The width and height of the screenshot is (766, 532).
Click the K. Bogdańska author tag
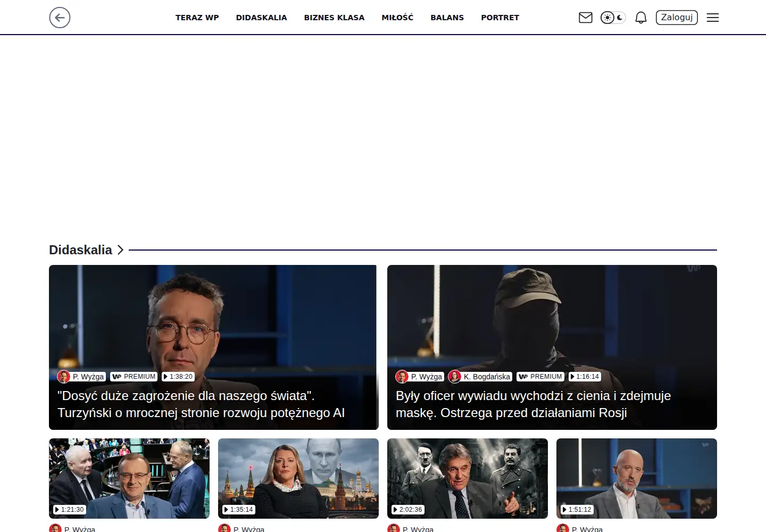(480, 377)
